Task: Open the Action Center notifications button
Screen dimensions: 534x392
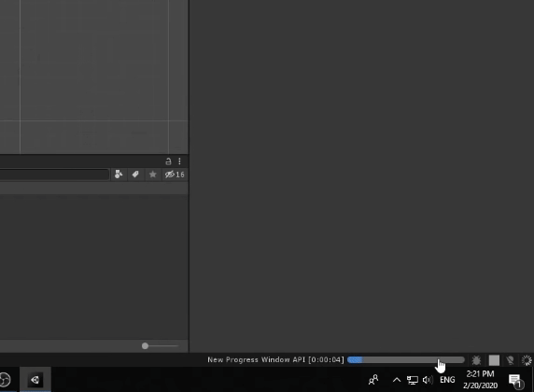Action: [515, 381]
